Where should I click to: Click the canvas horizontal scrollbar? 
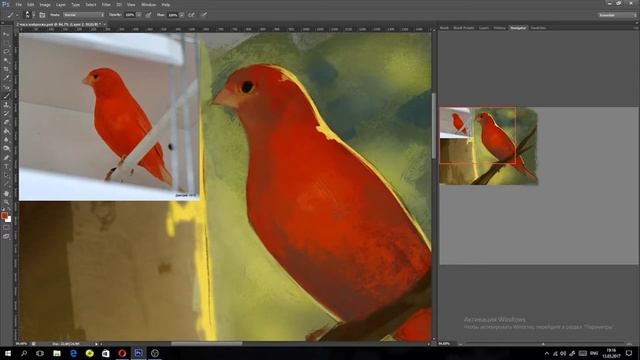pyautogui.click(x=206, y=344)
